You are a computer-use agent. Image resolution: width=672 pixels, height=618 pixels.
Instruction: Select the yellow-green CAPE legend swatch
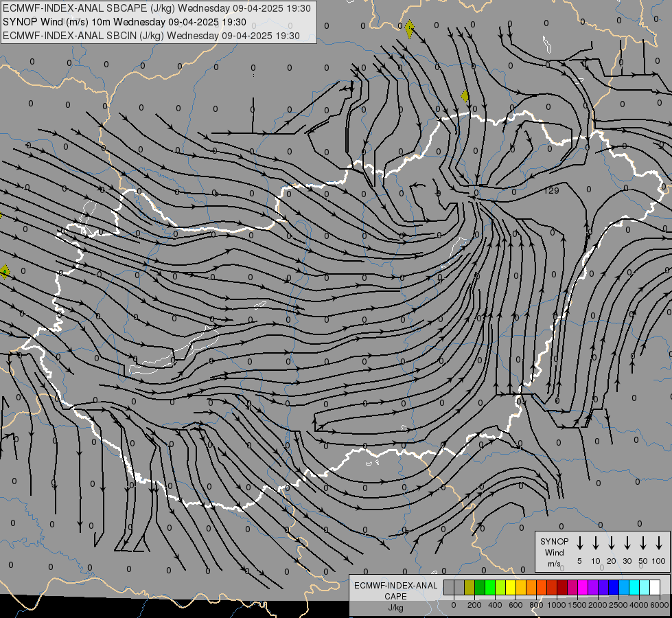(x=500, y=587)
